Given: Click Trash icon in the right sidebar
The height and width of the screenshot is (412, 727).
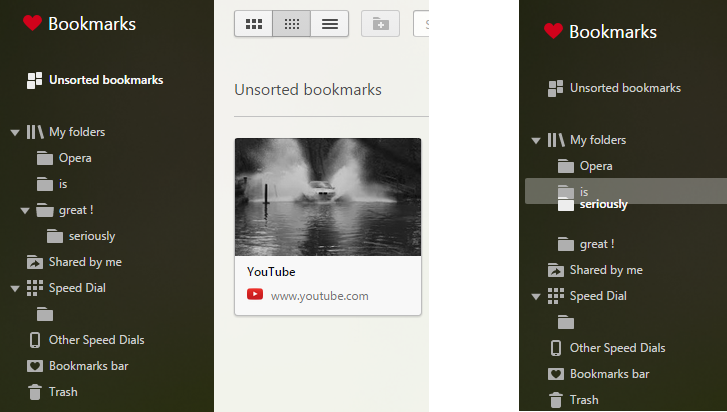Looking at the screenshot, I should click(x=556, y=400).
